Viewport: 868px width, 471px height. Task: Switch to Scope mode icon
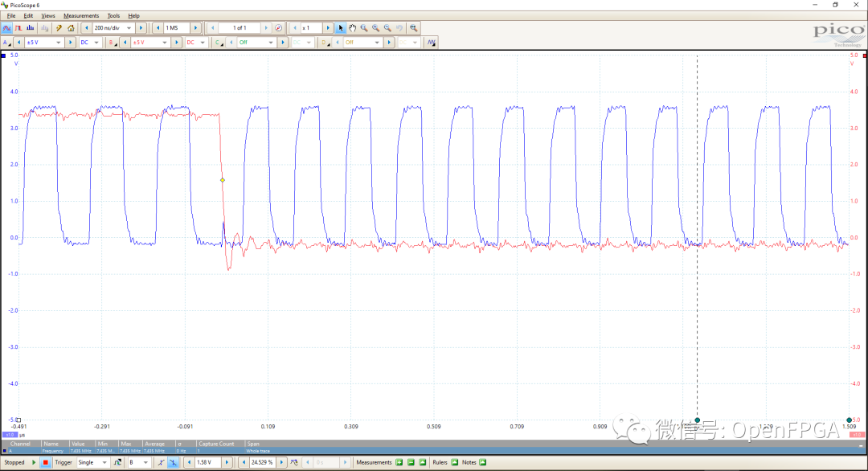pyautogui.click(x=6, y=28)
